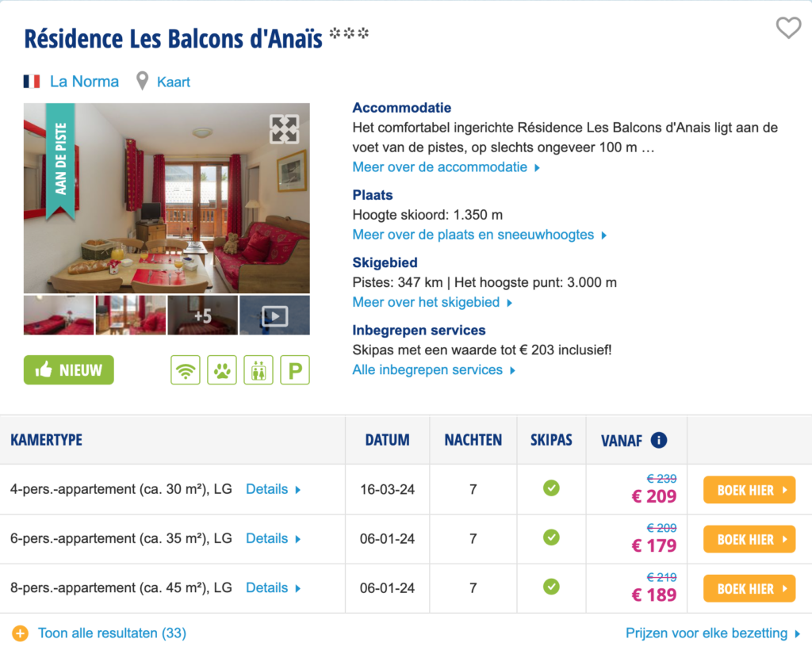Open Prijzen voor elke bezetting link

pos(713,633)
